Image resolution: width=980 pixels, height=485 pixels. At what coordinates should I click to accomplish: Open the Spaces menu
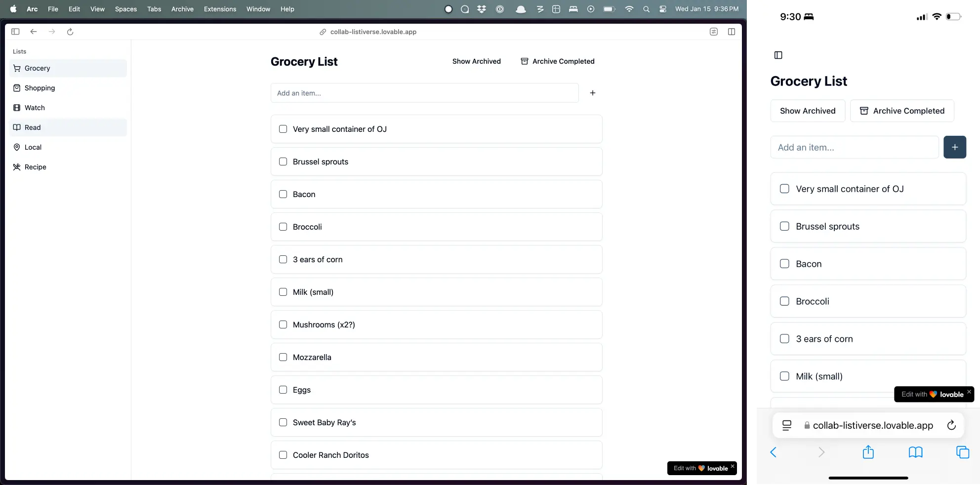pos(126,9)
